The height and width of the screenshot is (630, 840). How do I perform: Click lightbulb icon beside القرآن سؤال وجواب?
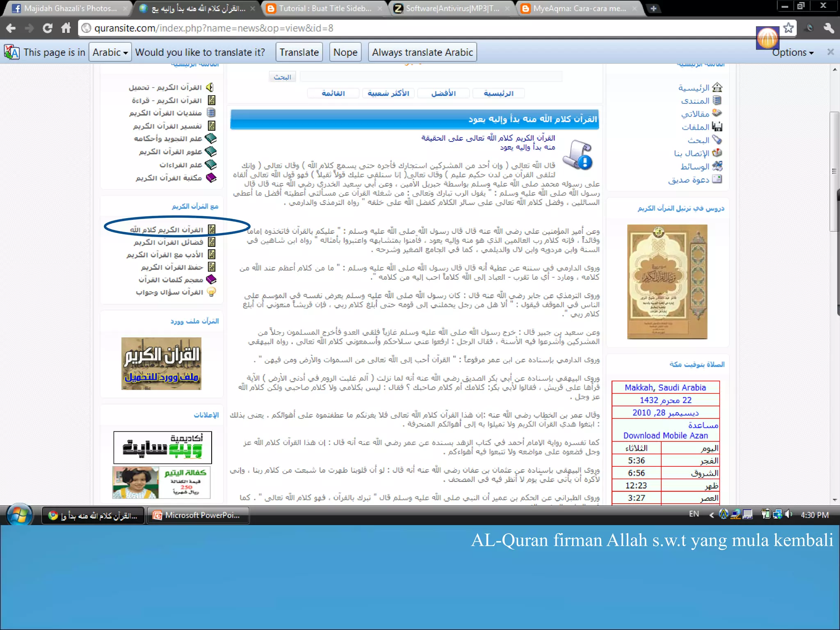(x=211, y=292)
